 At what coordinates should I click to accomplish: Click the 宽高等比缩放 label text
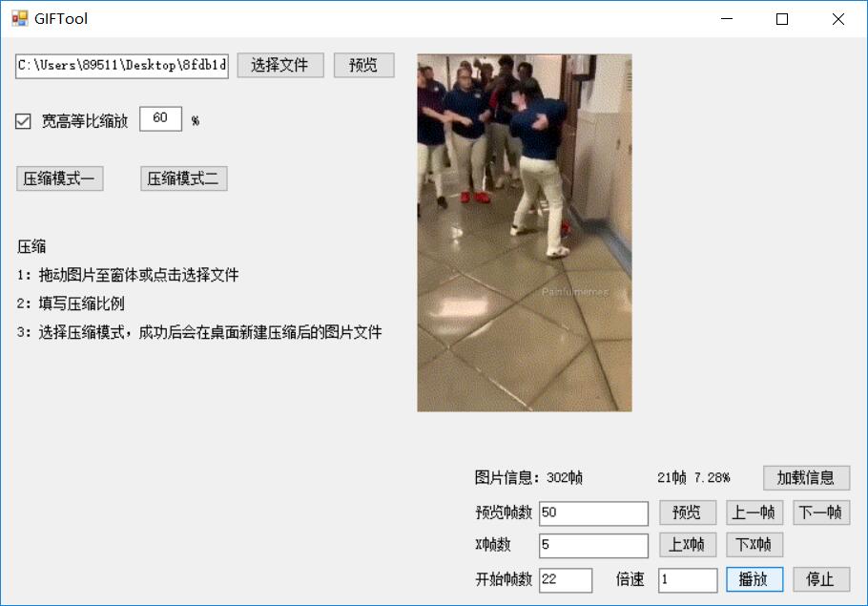tap(85, 121)
